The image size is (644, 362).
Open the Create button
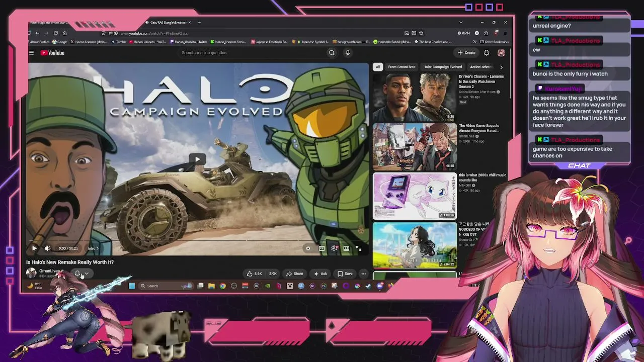point(466,53)
